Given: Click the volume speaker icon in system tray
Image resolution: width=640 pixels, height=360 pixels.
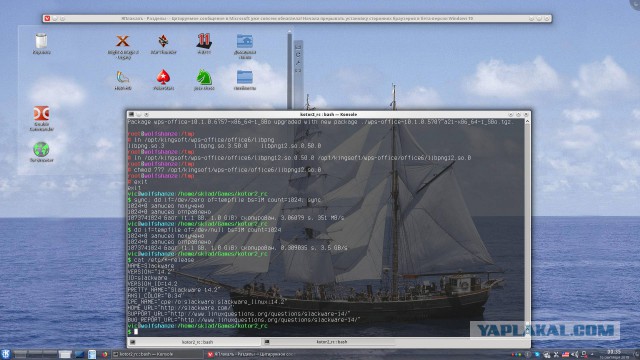Looking at the screenshot, I should (575, 355).
